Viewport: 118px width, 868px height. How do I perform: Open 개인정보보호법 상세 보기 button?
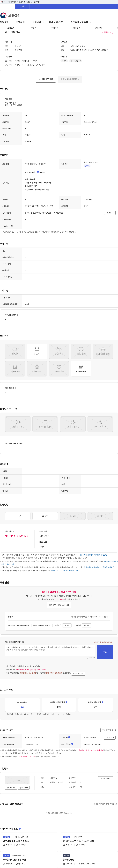59,605
